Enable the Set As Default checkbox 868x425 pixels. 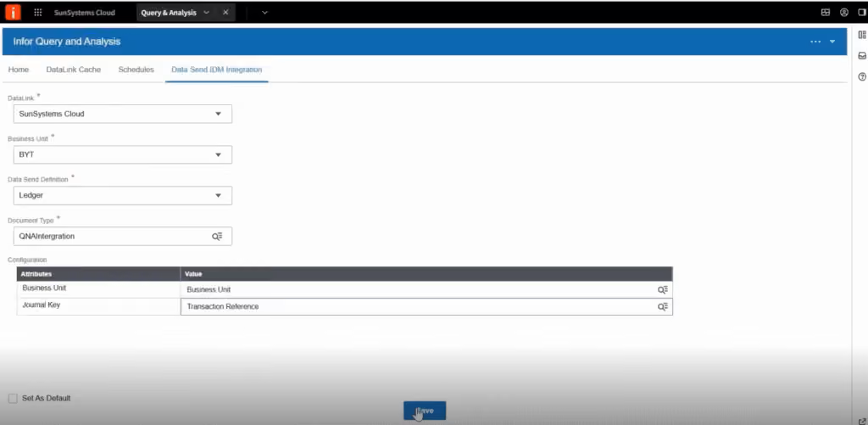13,399
